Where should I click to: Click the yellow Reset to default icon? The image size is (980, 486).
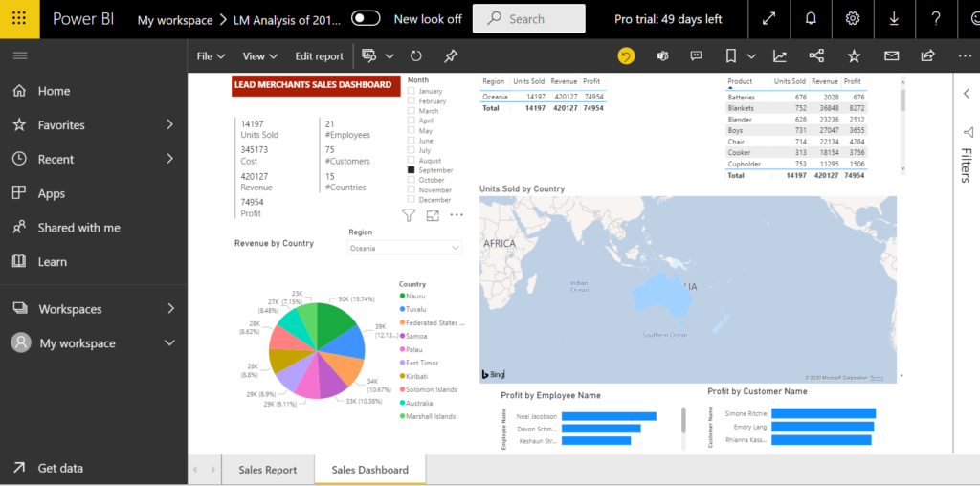click(x=626, y=56)
